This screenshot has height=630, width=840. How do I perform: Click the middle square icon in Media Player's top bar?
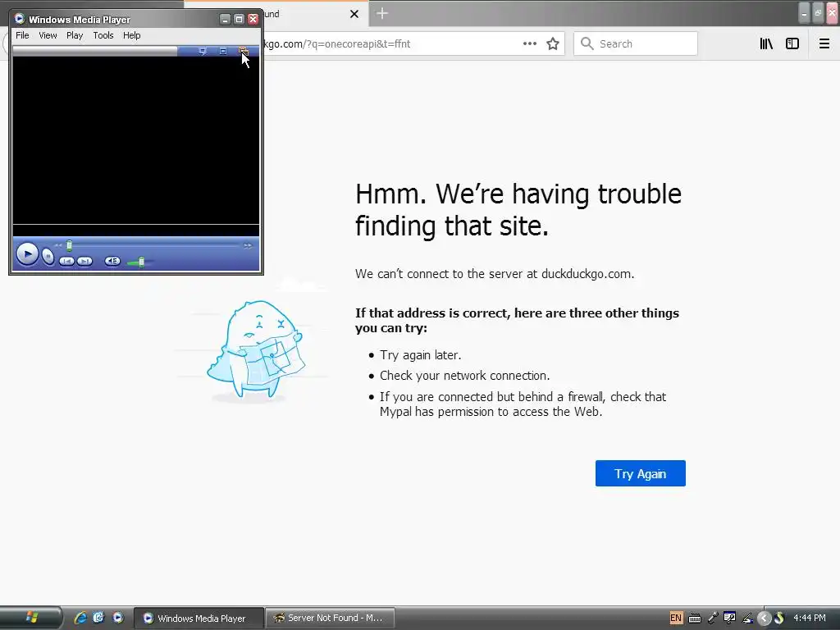[x=223, y=51]
